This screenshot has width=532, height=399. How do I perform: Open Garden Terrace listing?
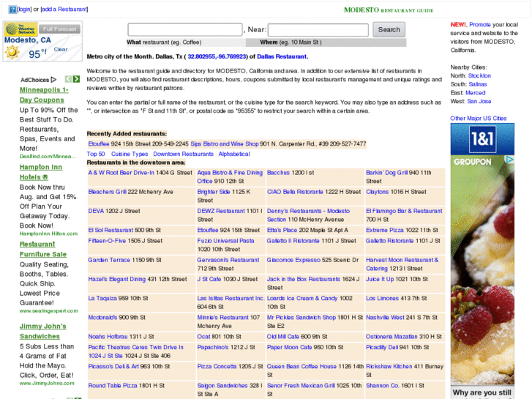coord(109,260)
